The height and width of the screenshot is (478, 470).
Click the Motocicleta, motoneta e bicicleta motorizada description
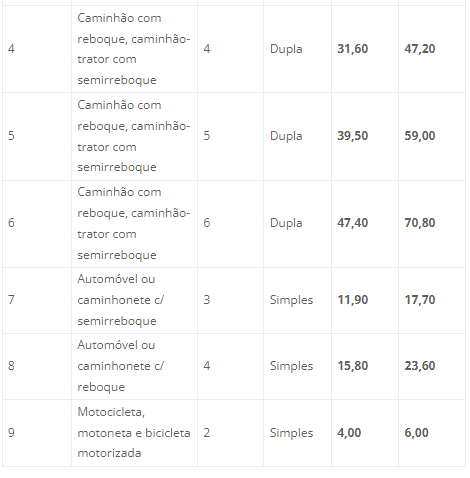pos(134,433)
